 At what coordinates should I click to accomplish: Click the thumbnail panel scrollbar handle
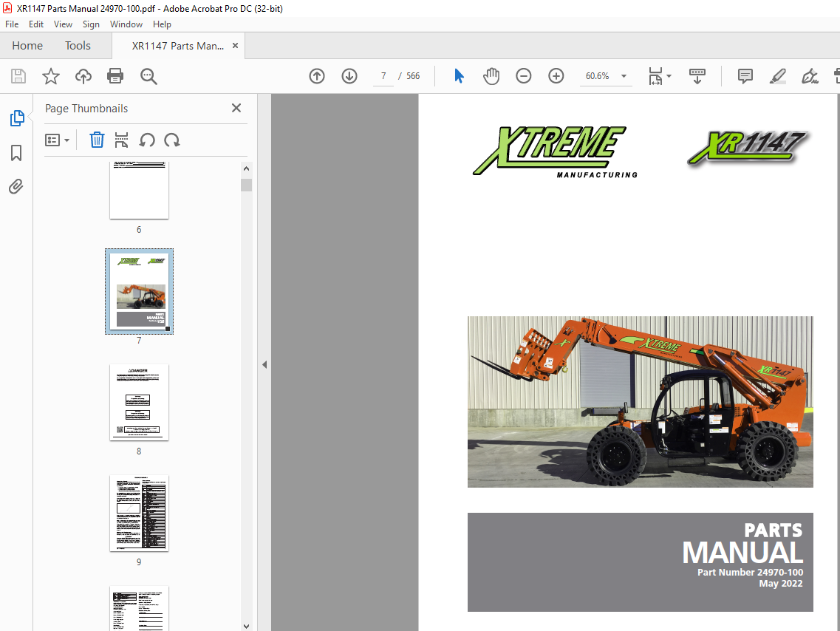pyautogui.click(x=247, y=185)
